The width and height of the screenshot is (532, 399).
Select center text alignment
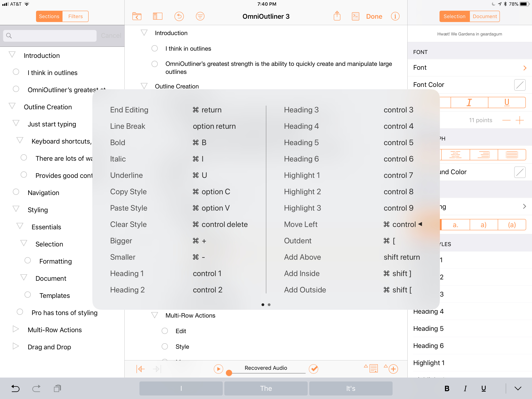point(455,154)
